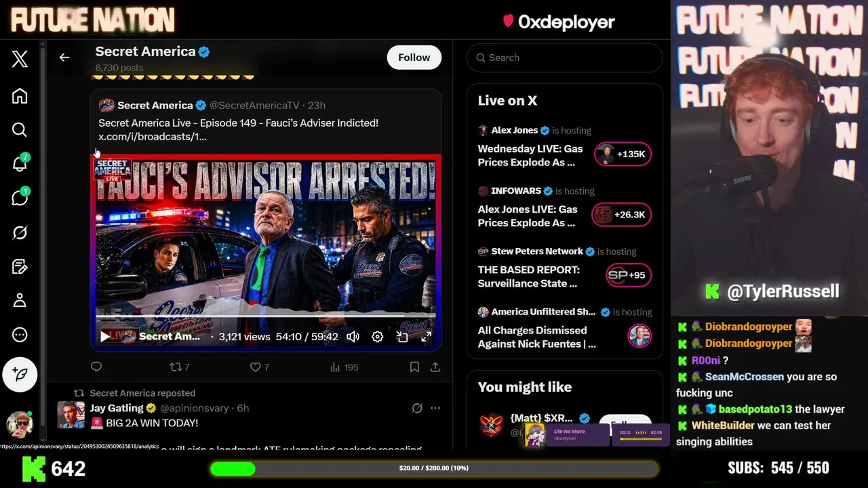Follow the Secret America account
The height and width of the screenshot is (488, 868).
tap(414, 58)
